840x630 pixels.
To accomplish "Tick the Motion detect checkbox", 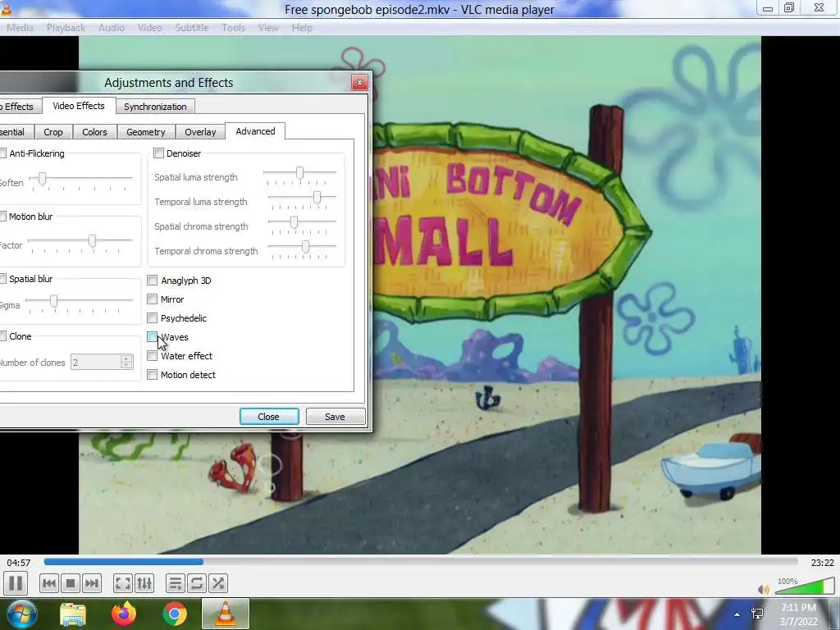I will pyautogui.click(x=152, y=374).
